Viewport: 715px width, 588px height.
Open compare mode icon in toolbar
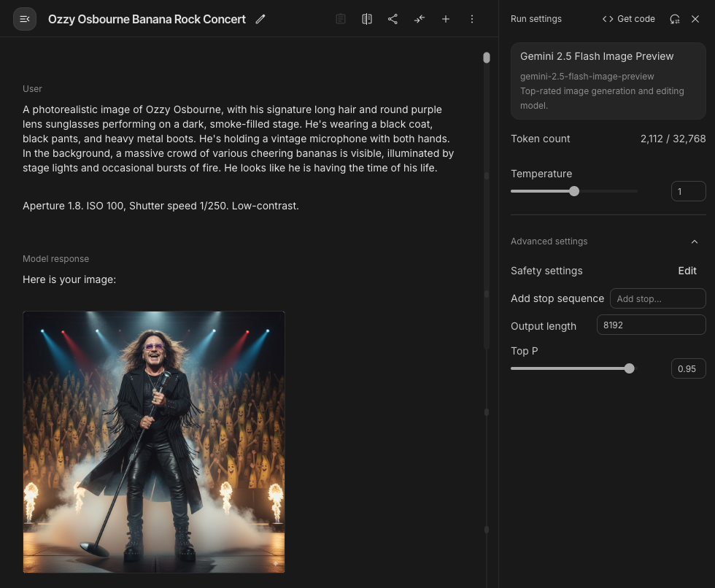(367, 19)
